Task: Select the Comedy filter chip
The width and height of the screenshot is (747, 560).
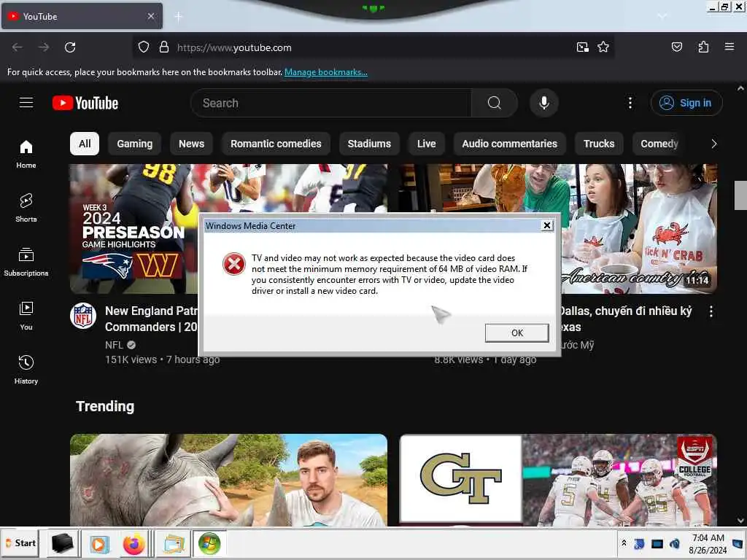Action: pos(659,144)
